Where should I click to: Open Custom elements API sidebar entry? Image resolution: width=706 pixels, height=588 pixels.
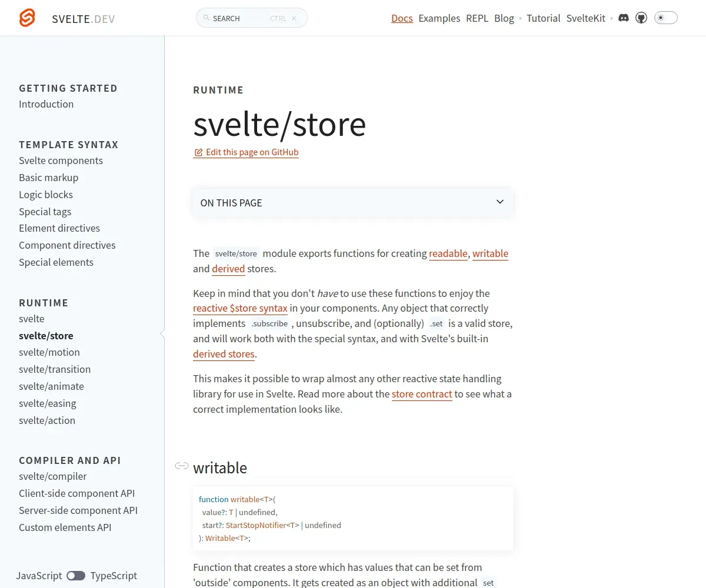[65, 527]
